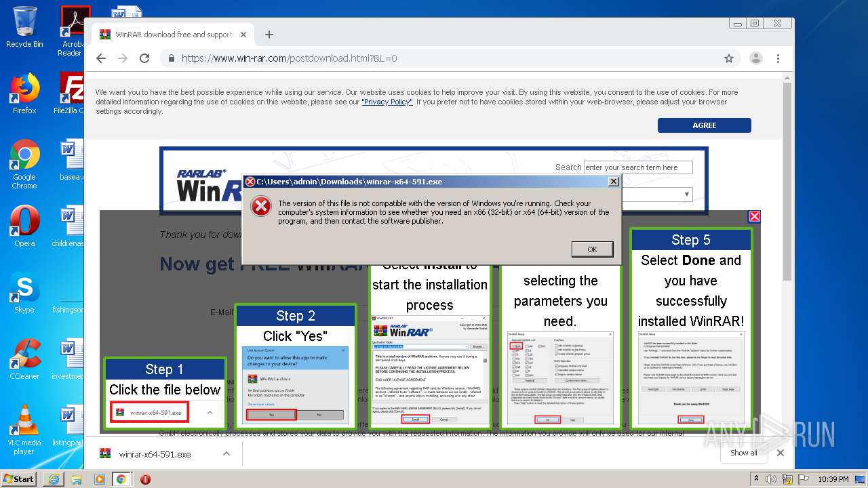Screen dimensions: 868x488
Task: Reload the page in Chrome
Action: (x=144, y=58)
